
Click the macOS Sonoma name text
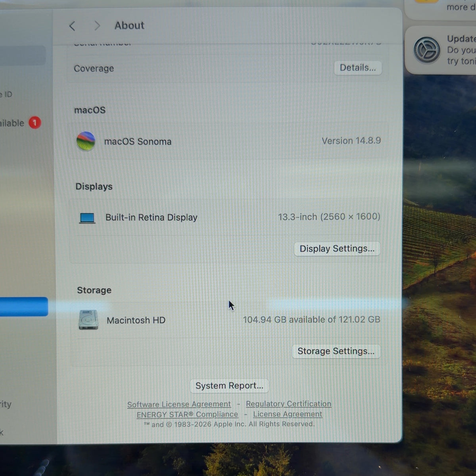pyautogui.click(x=138, y=142)
